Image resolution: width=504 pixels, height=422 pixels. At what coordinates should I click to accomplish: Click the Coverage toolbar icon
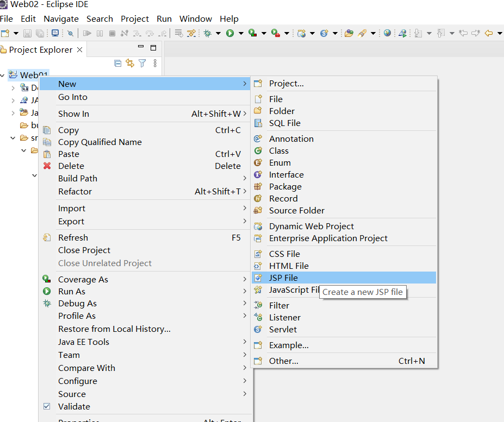point(253,33)
